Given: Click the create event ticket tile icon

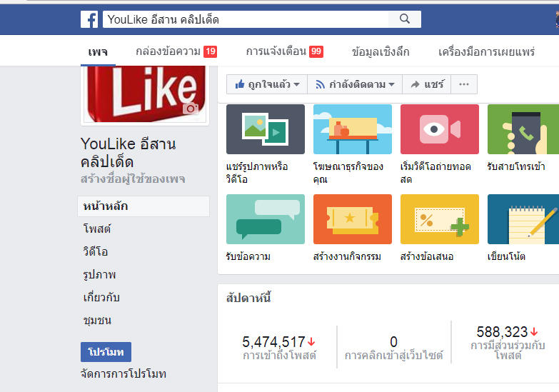Looking at the screenshot, I should (353, 219).
